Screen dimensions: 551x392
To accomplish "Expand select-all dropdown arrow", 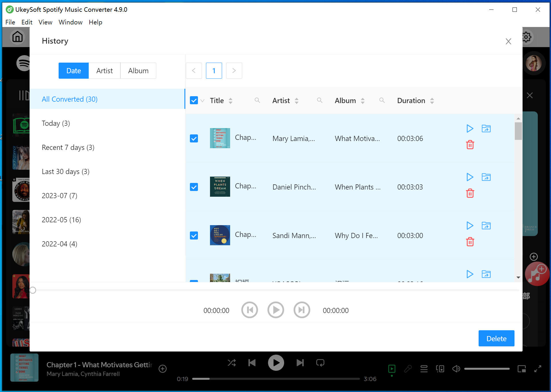I will click(203, 101).
